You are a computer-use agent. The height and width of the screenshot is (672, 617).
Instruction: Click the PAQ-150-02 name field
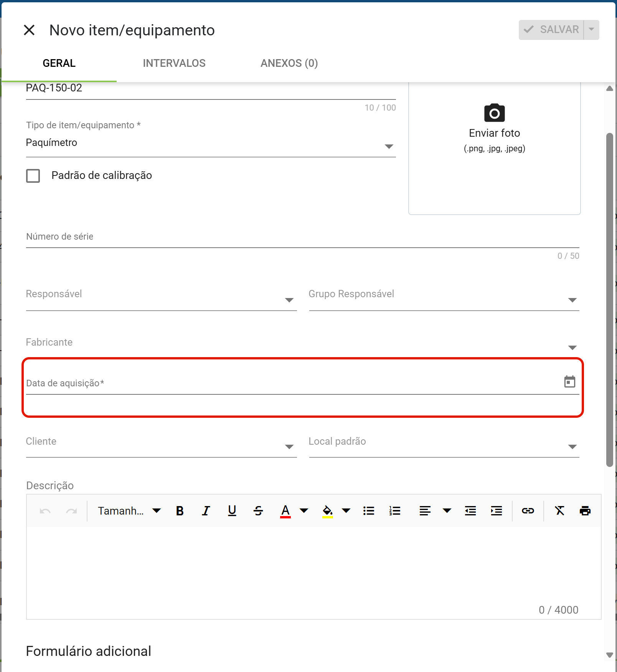pos(211,89)
